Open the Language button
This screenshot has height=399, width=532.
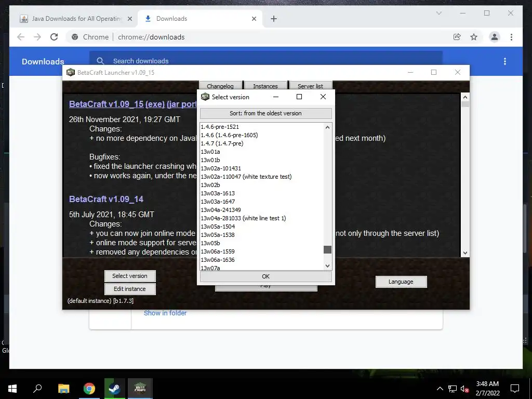[x=401, y=282]
